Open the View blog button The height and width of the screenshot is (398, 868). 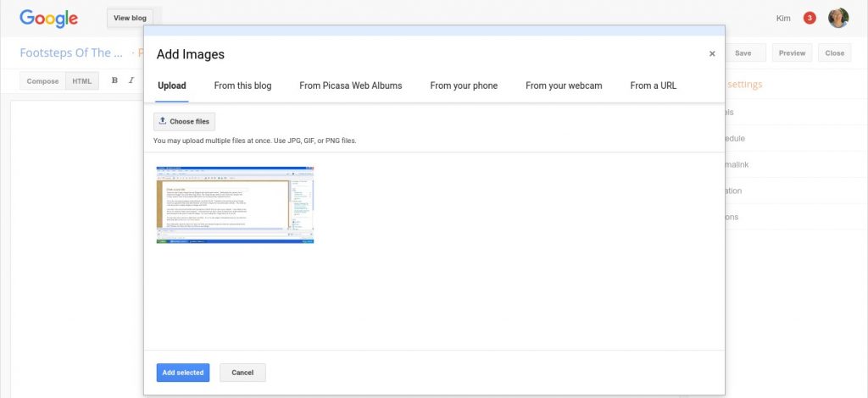click(130, 19)
